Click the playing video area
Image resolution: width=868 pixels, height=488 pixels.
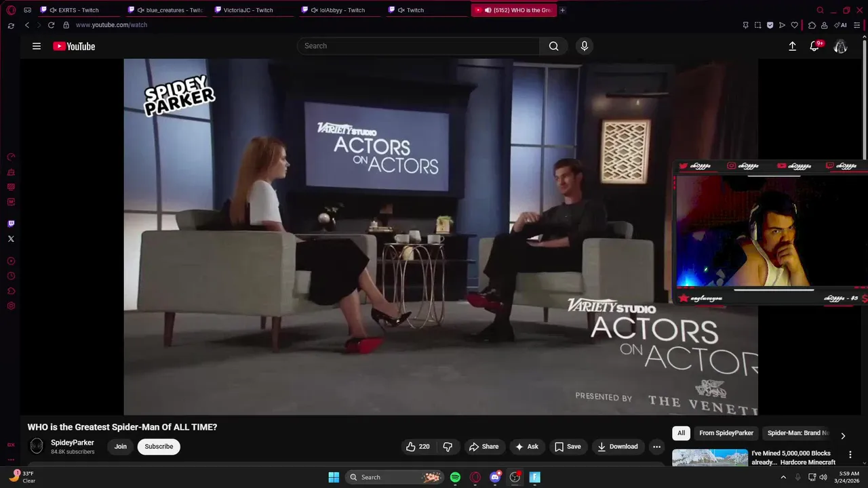coord(441,237)
